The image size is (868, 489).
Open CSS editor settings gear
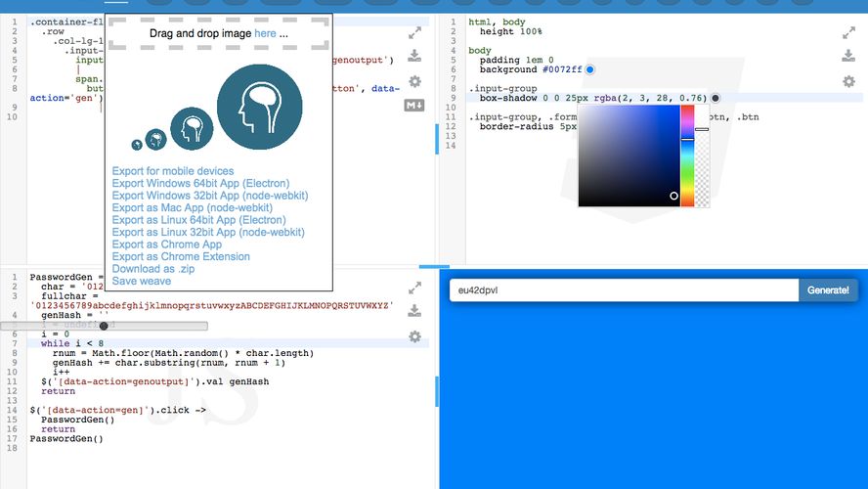click(848, 82)
